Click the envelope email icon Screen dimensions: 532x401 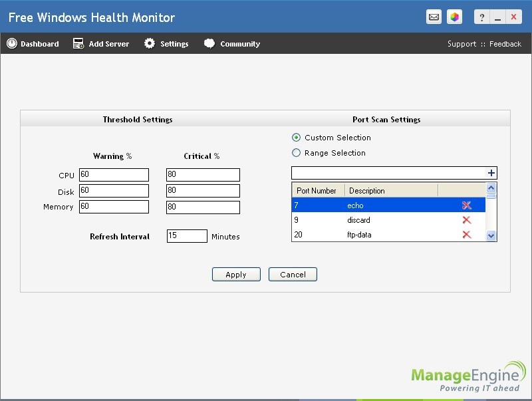click(434, 17)
